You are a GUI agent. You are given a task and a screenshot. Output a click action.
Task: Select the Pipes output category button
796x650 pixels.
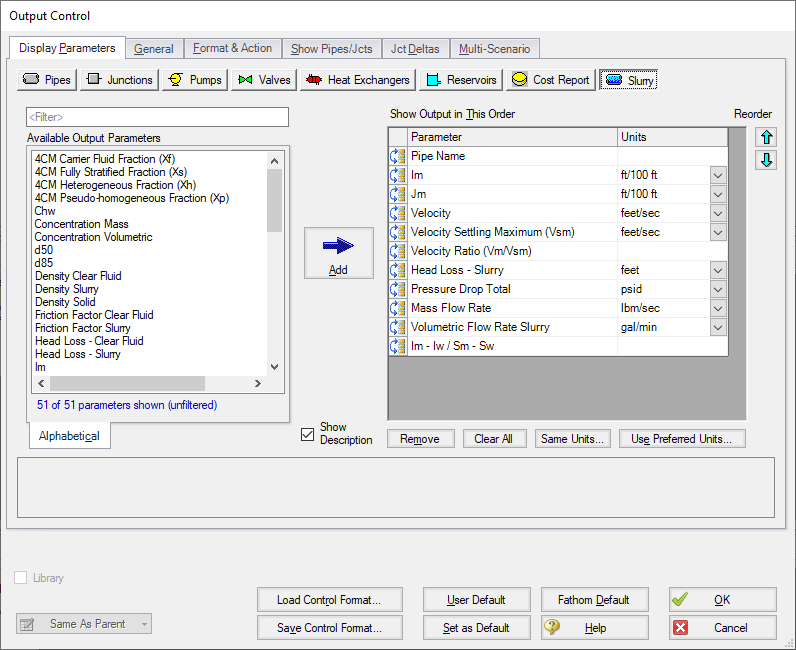pos(47,80)
